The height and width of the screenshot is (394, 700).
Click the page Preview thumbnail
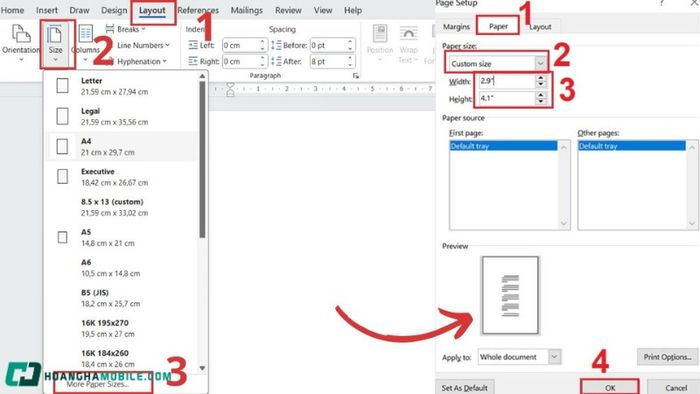[510, 295]
